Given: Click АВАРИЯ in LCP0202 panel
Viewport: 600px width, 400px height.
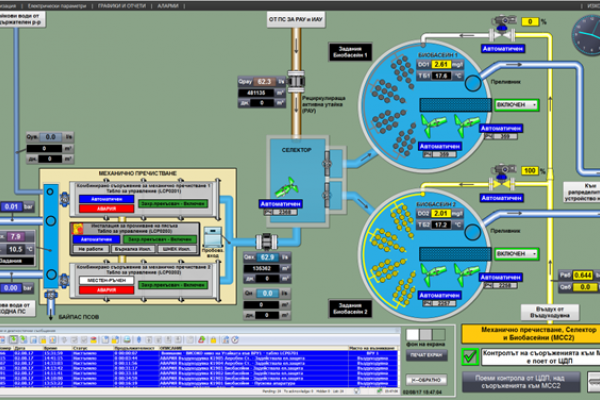Looking at the screenshot, I should [106, 290].
